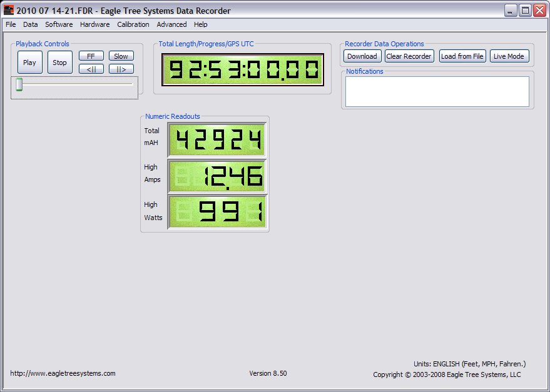Open the Software menu

click(59, 24)
